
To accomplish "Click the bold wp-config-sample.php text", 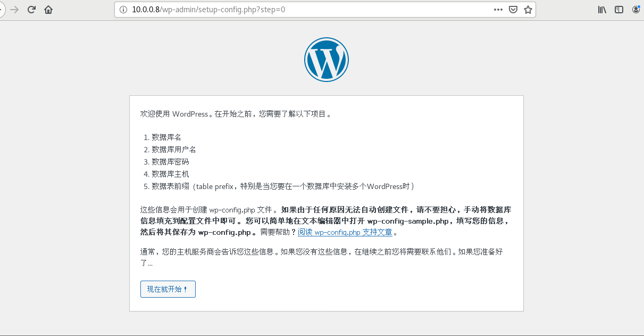I will (408, 221).
